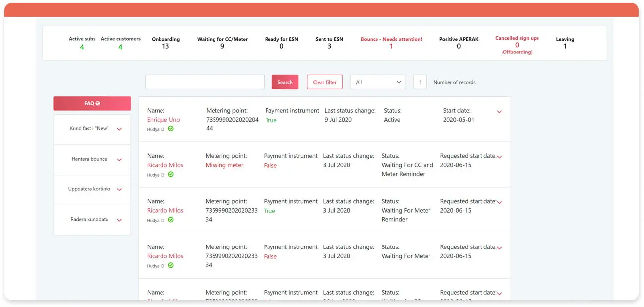644x307 pixels.
Task: Expand the Waiting For Meter Reminder row chevron
Action: tap(499, 203)
